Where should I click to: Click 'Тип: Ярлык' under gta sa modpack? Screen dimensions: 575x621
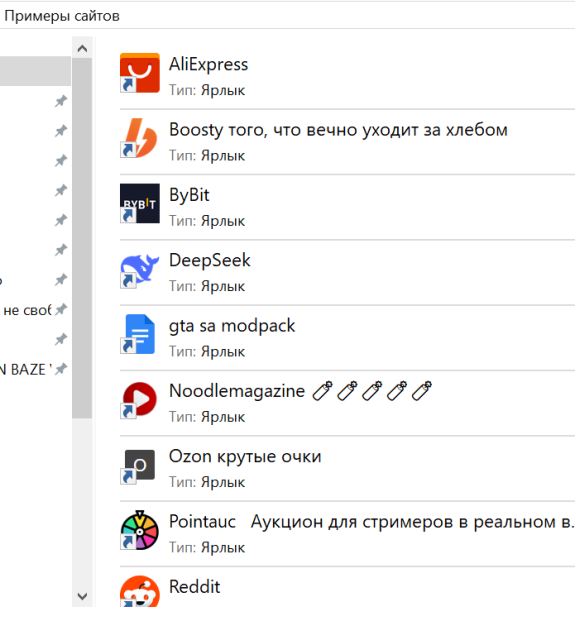click(x=207, y=352)
